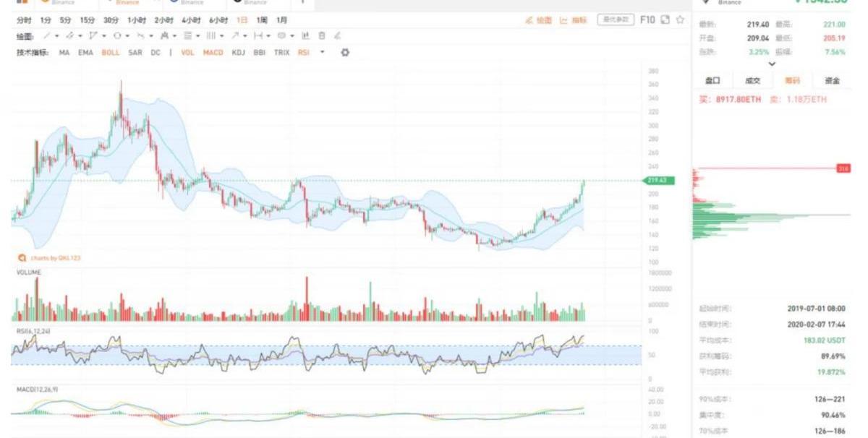Open the indicator settings gear icon
Image resolution: width=868 pixels, height=438 pixels.
[344, 53]
